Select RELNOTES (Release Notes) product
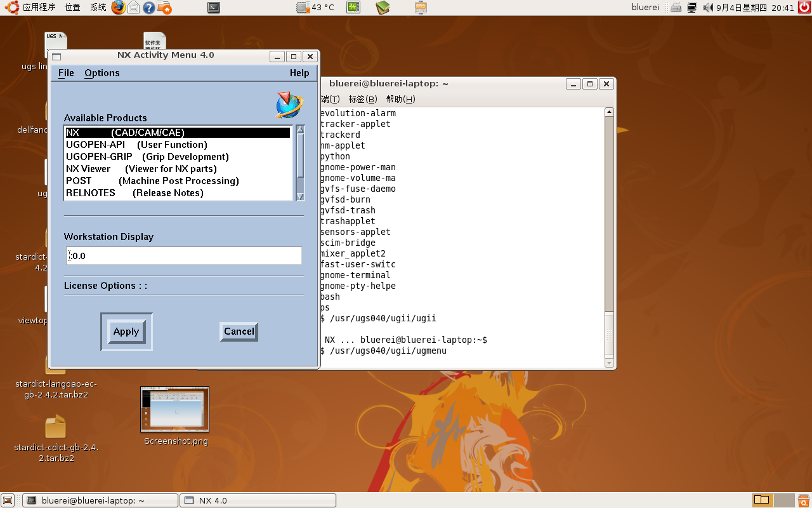Image resolution: width=812 pixels, height=508 pixels. [178, 193]
